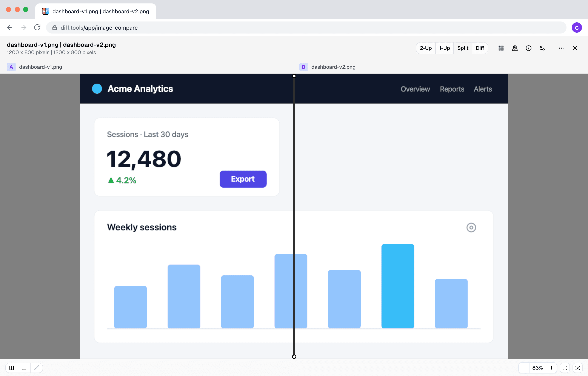588x376 pixels.
Task: Click the Acme Analytics title text
Action: pos(140,89)
